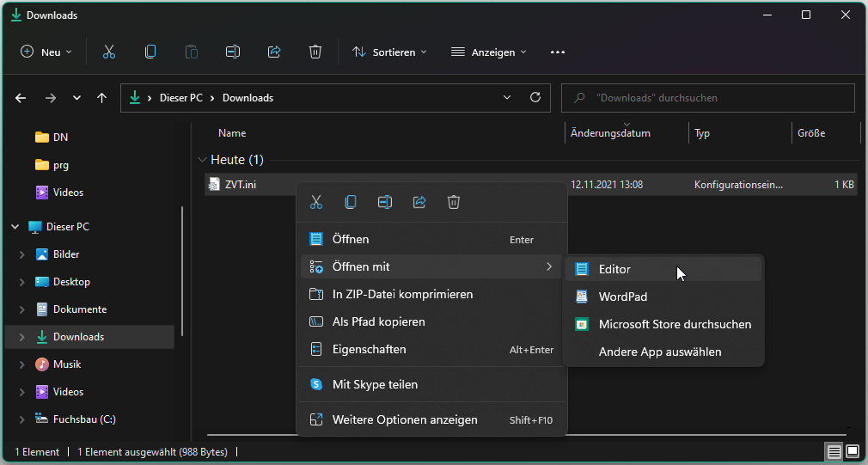The image size is (868, 465).
Task: Select Öffnen in the context menu
Action: coord(432,239)
